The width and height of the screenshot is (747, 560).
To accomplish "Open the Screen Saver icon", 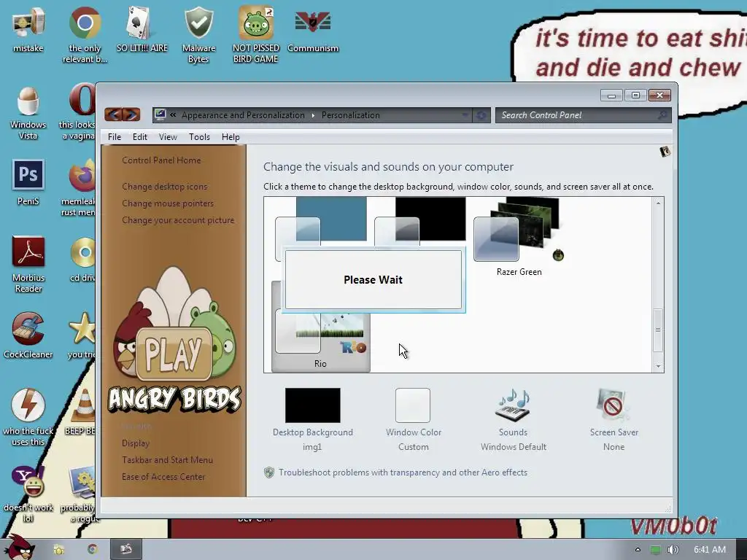I will (613, 405).
